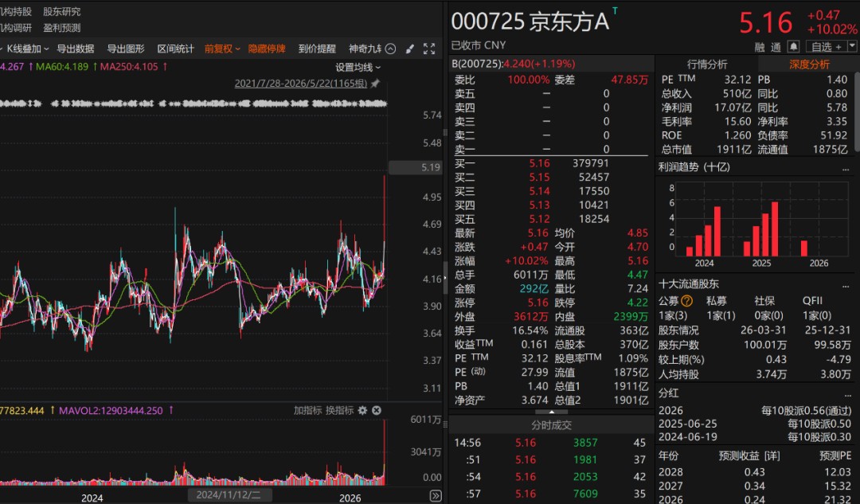Click the 14:56 trade record row
Screen dimensions: 860x504
[551, 443]
